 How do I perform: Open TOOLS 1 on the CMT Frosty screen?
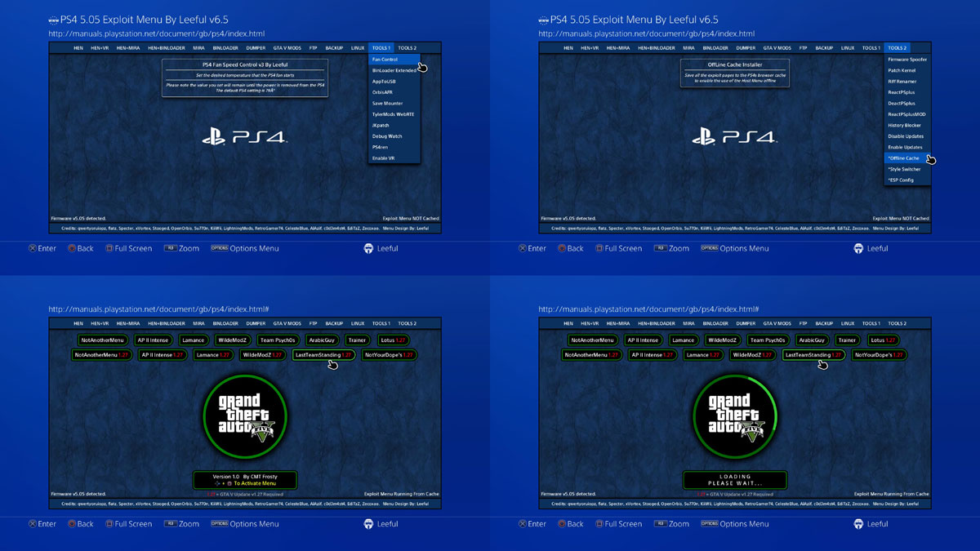pos(381,324)
